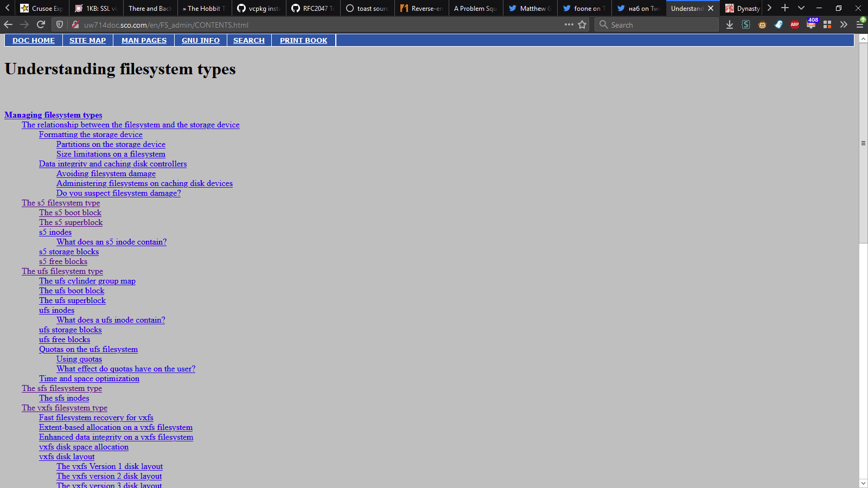
Task: Open "The ufs superblock" link
Action: 72,300
